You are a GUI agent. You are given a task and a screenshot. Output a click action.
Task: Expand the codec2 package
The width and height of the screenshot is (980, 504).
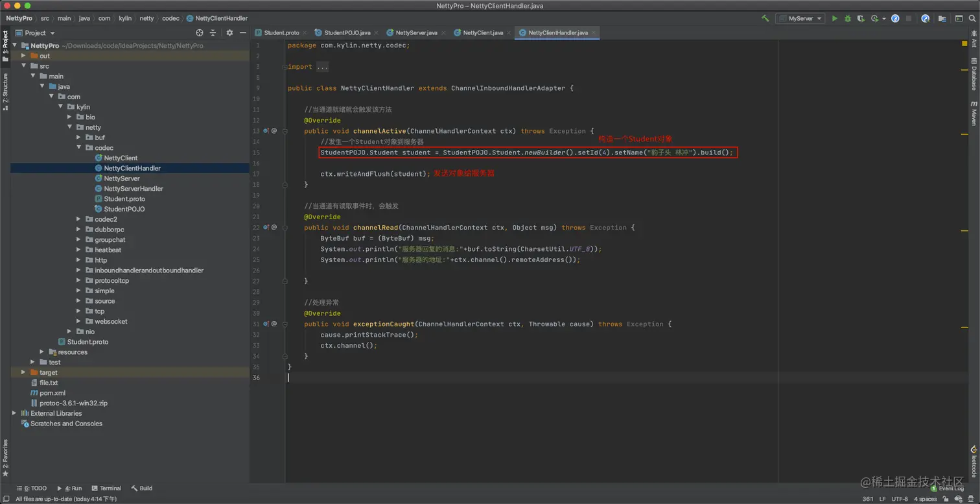pyautogui.click(x=79, y=219)
